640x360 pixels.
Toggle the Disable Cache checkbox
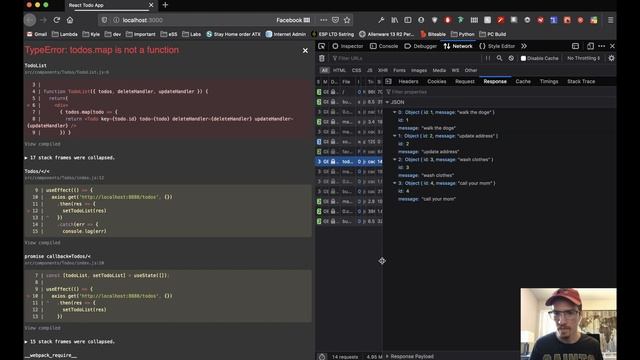523,58
